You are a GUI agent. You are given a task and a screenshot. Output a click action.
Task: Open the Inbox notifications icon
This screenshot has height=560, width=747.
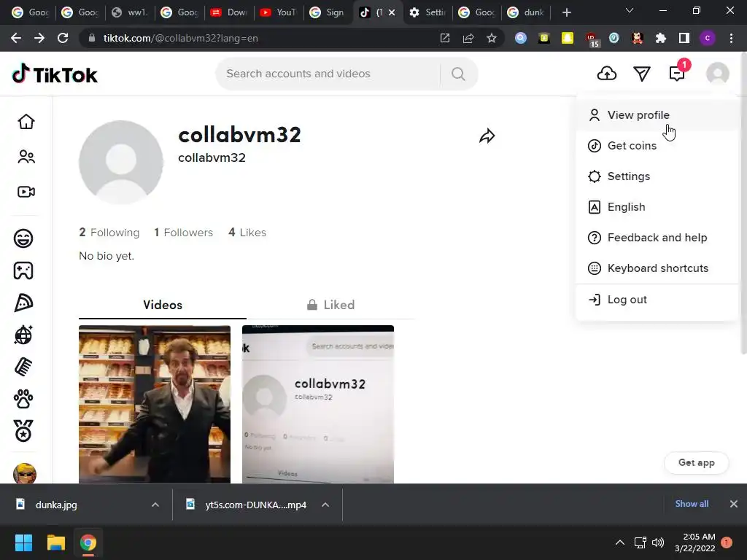click(677, 74)
